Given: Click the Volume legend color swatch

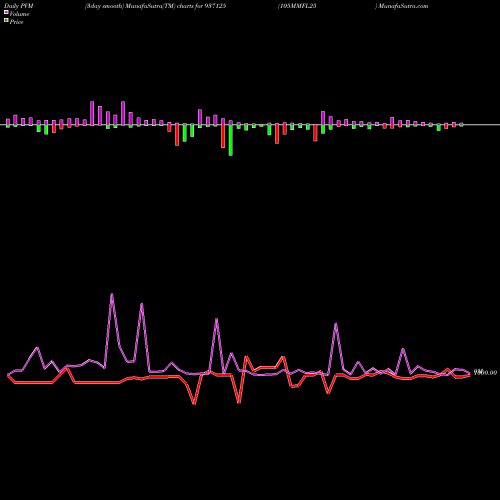Looking at the screenshot, I should [6, 13].
